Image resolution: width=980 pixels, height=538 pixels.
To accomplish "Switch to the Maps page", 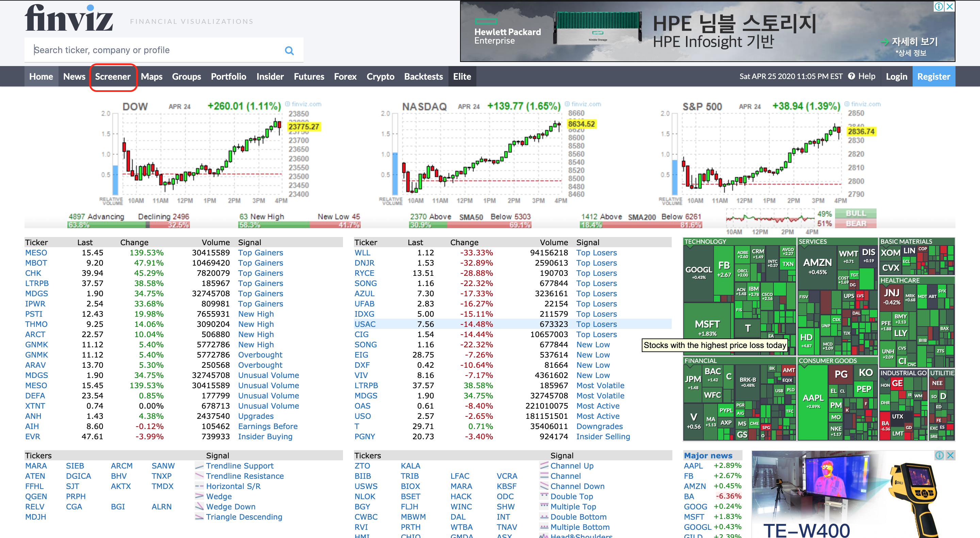I will point(151,77).
